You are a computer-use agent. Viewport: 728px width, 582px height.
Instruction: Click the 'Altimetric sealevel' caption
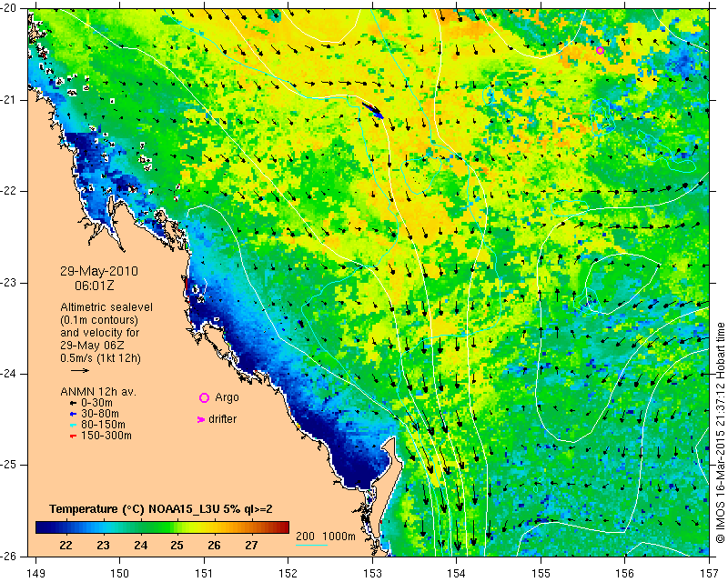[x=106, y=307]
